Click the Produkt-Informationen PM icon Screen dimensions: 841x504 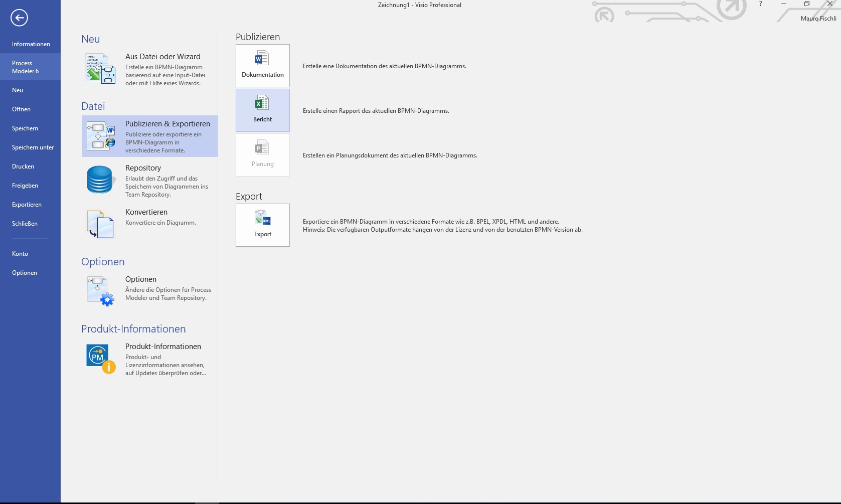[101, 359]
